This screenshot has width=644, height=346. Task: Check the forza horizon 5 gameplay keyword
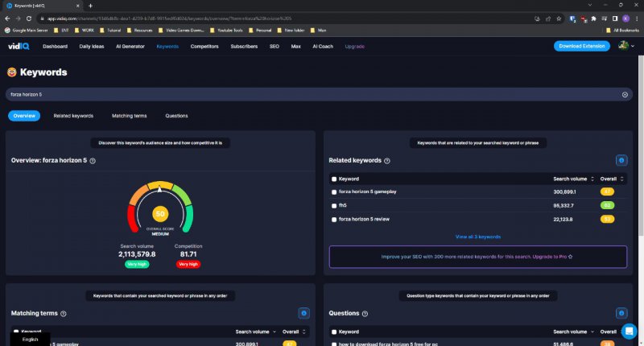tap(334, 192)
